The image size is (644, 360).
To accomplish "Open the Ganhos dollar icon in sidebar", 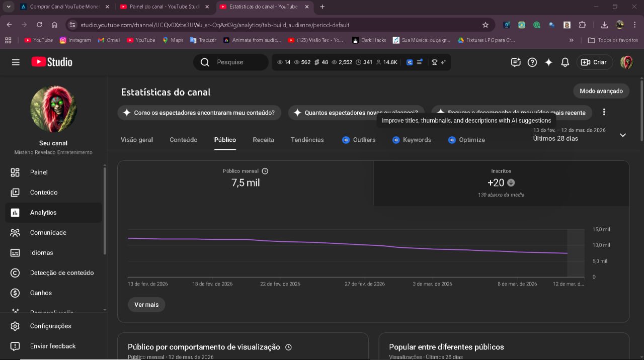I will click(15, 293).
